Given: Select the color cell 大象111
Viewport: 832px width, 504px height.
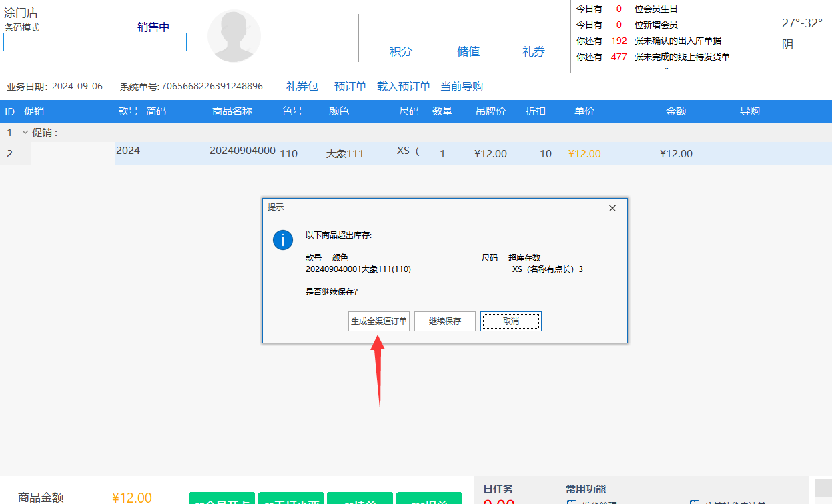Looking at the screenshot, I should pos(345,153).
